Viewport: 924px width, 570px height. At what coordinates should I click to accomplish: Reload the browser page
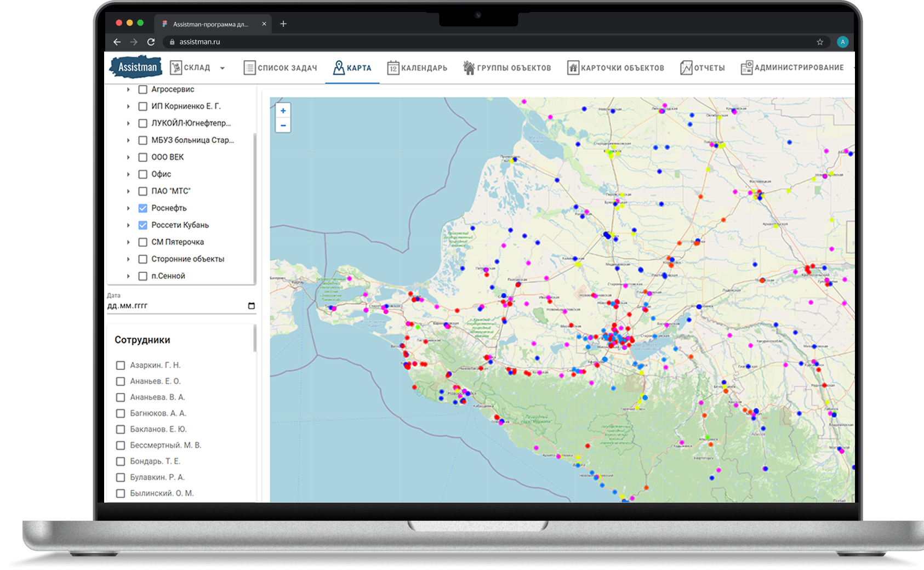[151, 42]
